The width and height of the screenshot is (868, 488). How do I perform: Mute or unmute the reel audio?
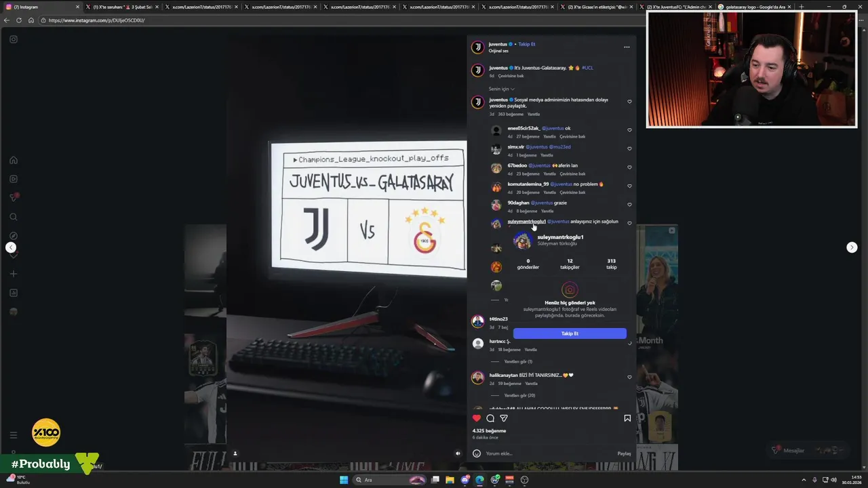coord(458,453)
